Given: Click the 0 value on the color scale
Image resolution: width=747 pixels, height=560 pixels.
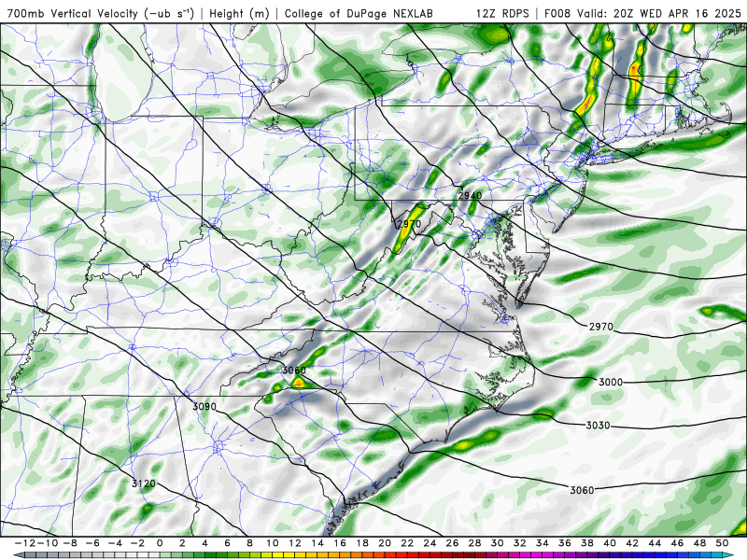Looking at the screenshot, I should click(x=160, y=543).
